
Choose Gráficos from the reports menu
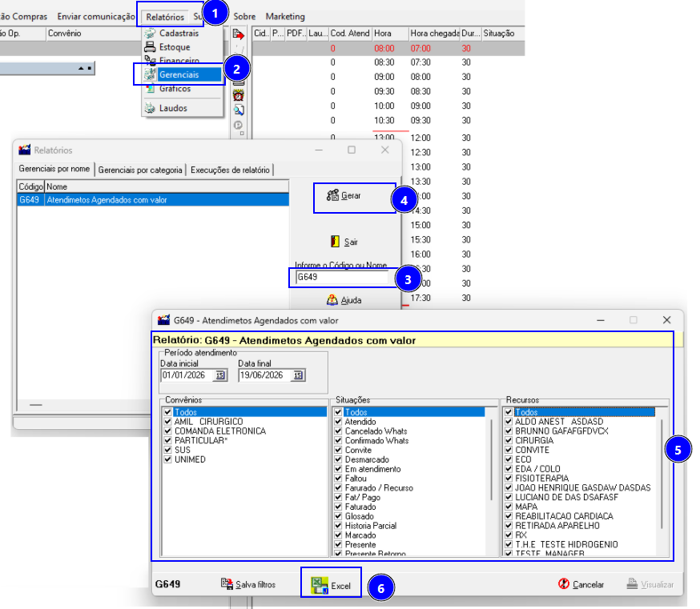click(175, 88)
